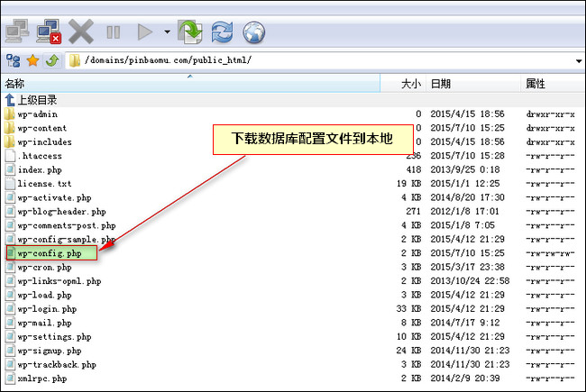Click the directory tree icon beside star
The height and width of the screenshot is (392, 586).
14,60
